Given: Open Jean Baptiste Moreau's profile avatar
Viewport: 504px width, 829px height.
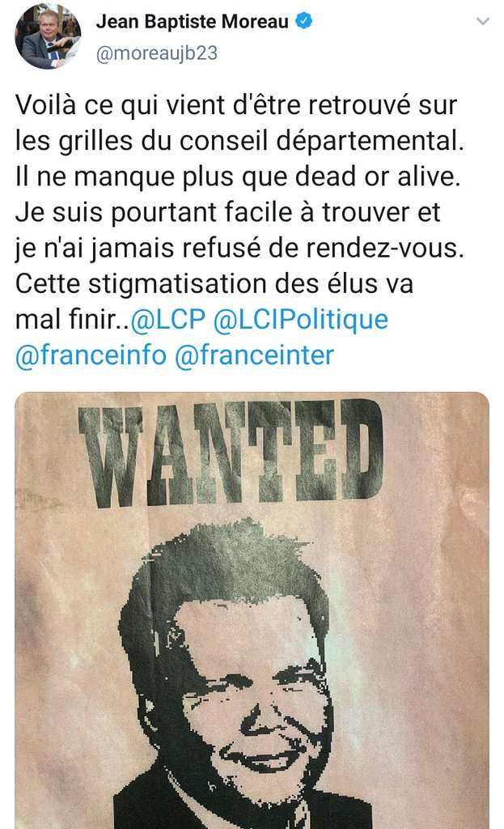Looking at the screenshot, I should point(48,36).
